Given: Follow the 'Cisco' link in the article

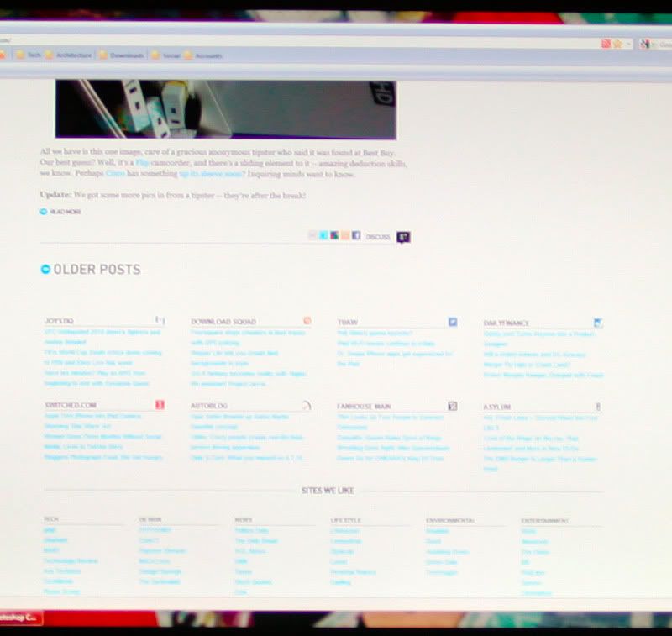Looking at the screenshot, I should [x=115, y=174].
